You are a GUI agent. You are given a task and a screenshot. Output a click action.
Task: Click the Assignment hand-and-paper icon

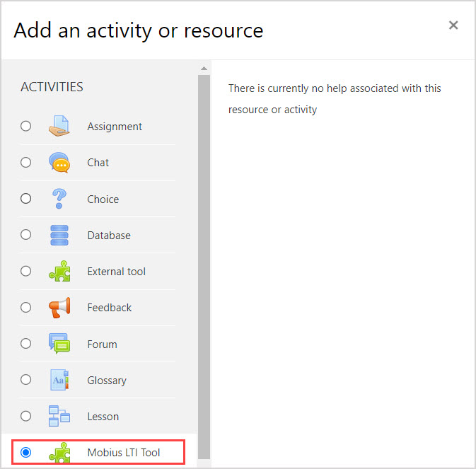[x=59, y=126]
